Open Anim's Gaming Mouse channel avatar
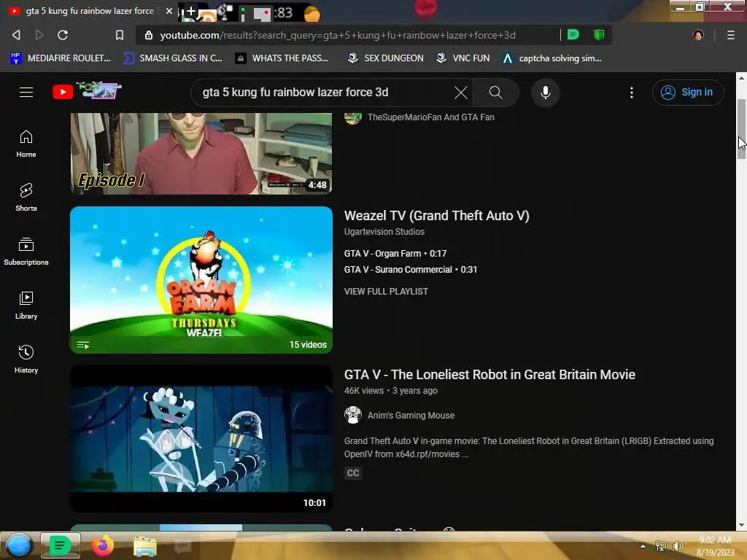747x560 pixels. pos(353,415)
